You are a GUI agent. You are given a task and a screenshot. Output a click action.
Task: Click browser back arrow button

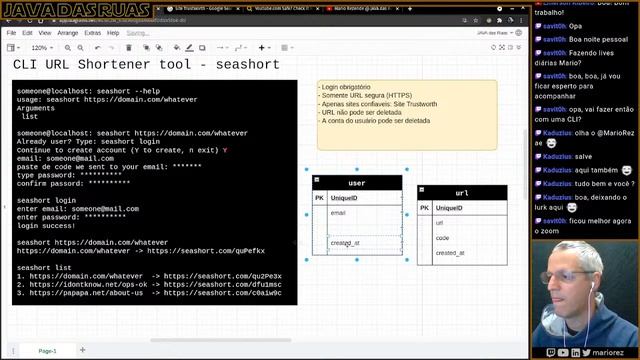pyautogui.click(x=9, y=20)
